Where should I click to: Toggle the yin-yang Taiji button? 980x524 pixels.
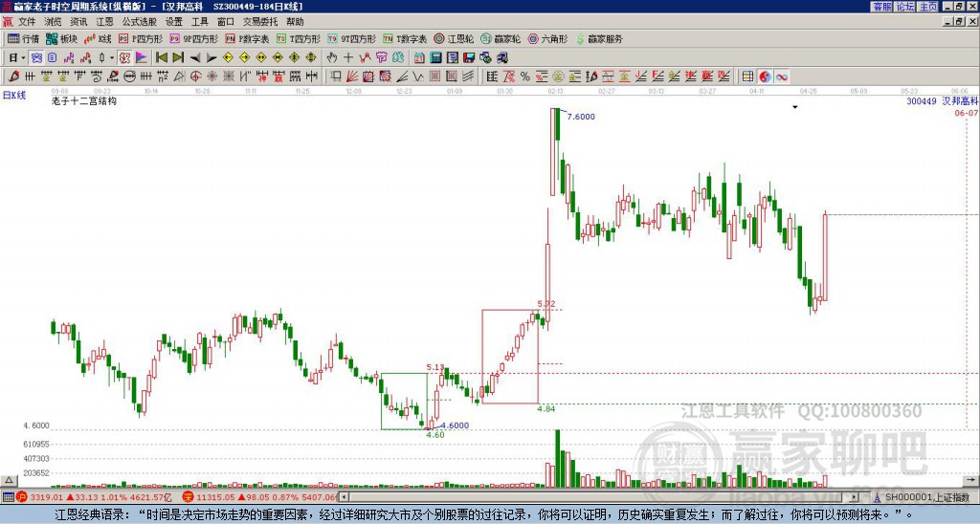pos(765,76)
